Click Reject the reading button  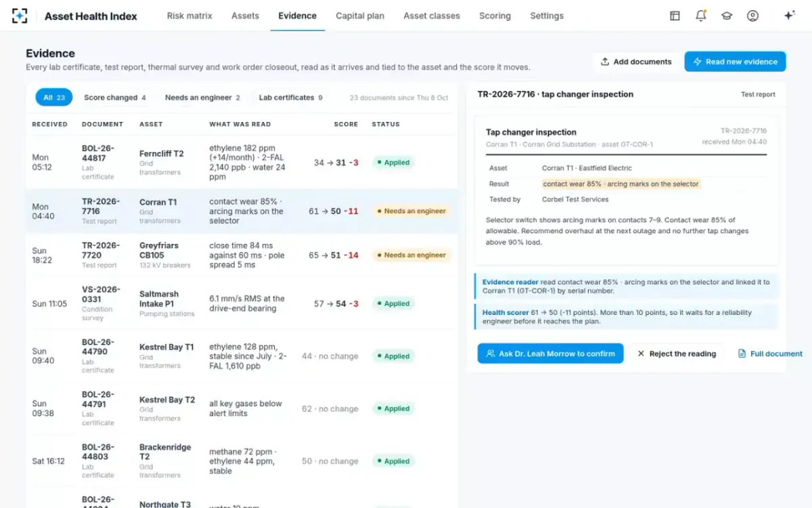(676, 354)
